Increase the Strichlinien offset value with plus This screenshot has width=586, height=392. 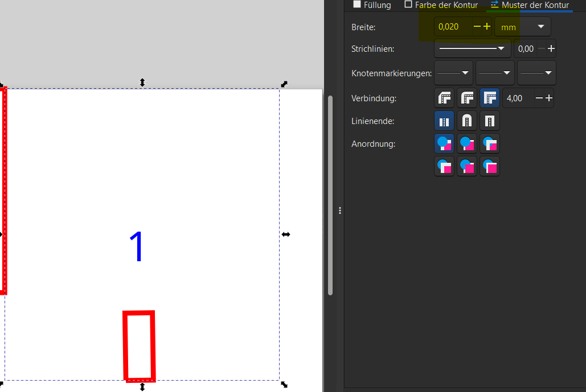pos(551,48)
